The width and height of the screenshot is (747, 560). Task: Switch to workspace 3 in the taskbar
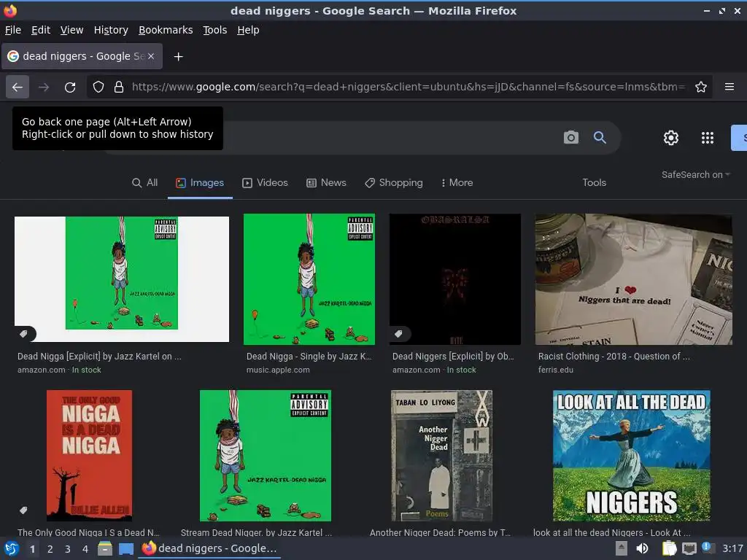(x=68, y=549)
